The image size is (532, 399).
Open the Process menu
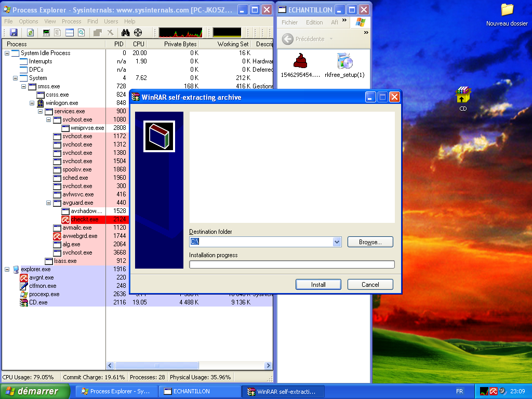tap(72, 21)
